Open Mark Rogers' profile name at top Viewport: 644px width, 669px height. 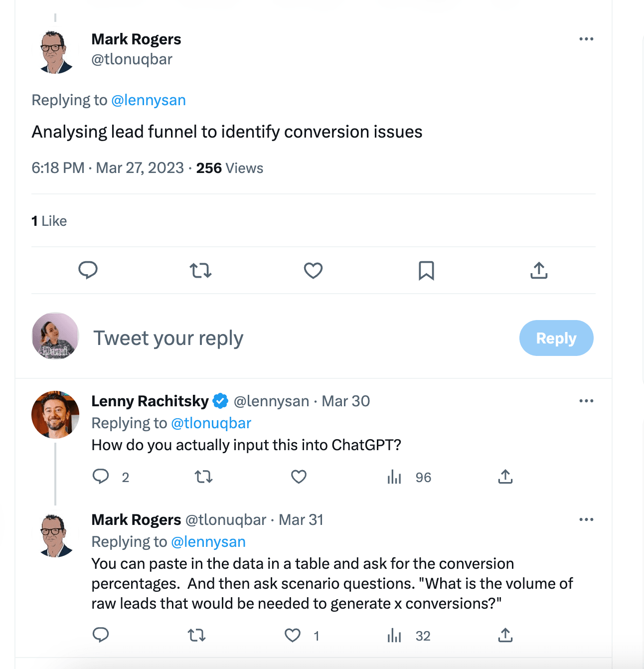136,39
